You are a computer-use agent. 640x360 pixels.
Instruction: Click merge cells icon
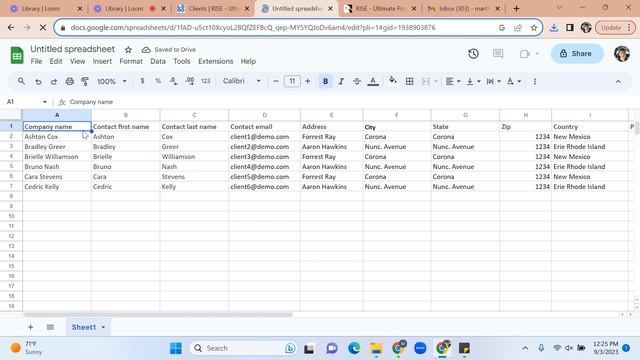click(x=426, y=81)
